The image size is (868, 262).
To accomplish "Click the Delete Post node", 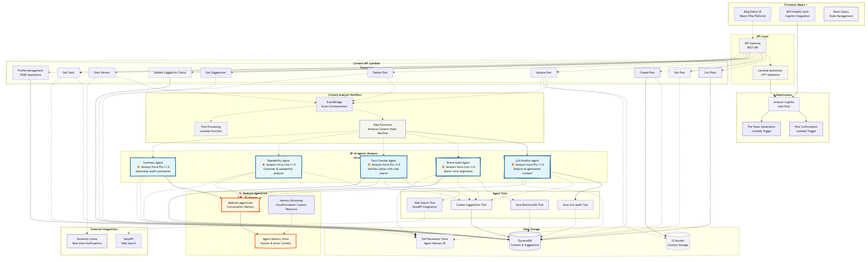I will [380, 73].
